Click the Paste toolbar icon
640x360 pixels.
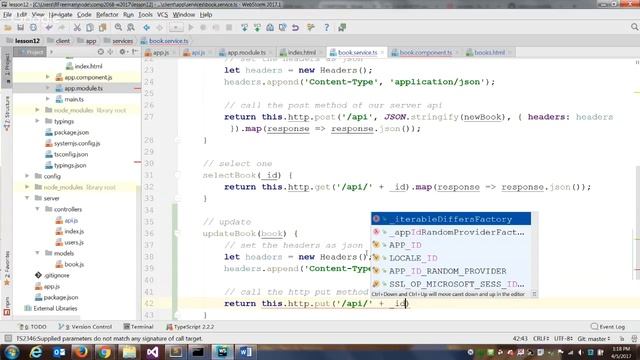[x=102, y=27]
